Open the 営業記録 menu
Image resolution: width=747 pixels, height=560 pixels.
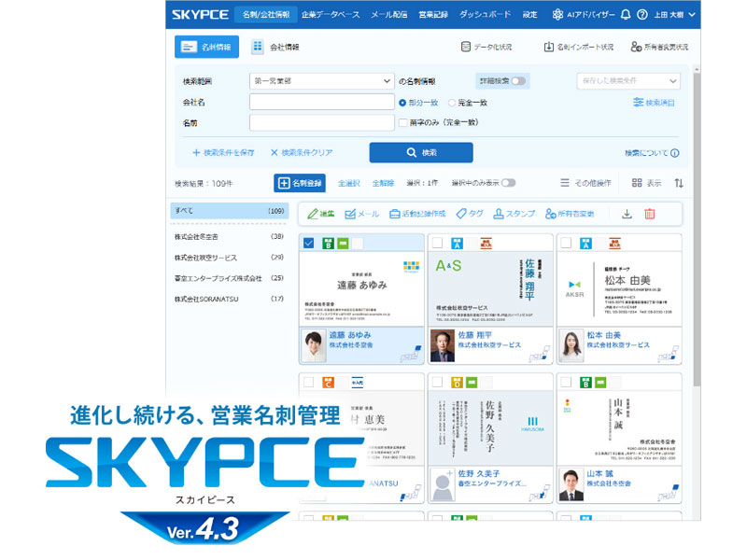click(x=433, y=14)
